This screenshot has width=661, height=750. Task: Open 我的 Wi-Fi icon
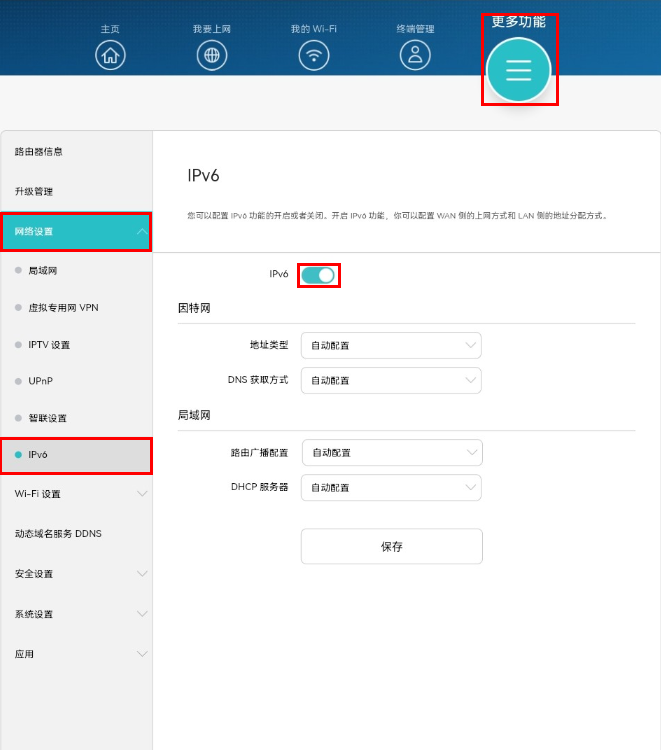314,55
